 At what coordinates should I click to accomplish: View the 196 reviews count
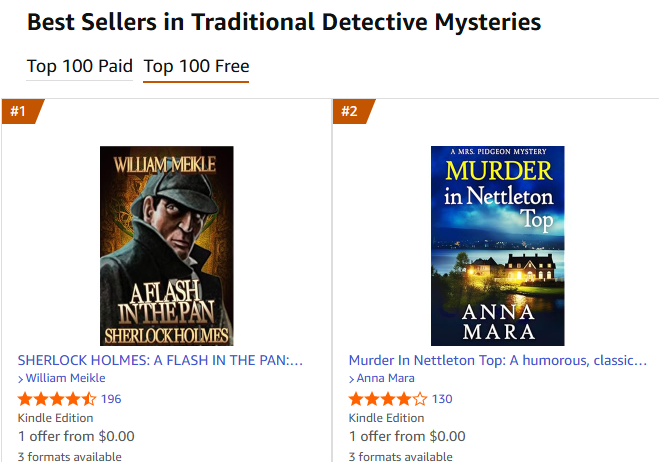click(x=111, y=399)
